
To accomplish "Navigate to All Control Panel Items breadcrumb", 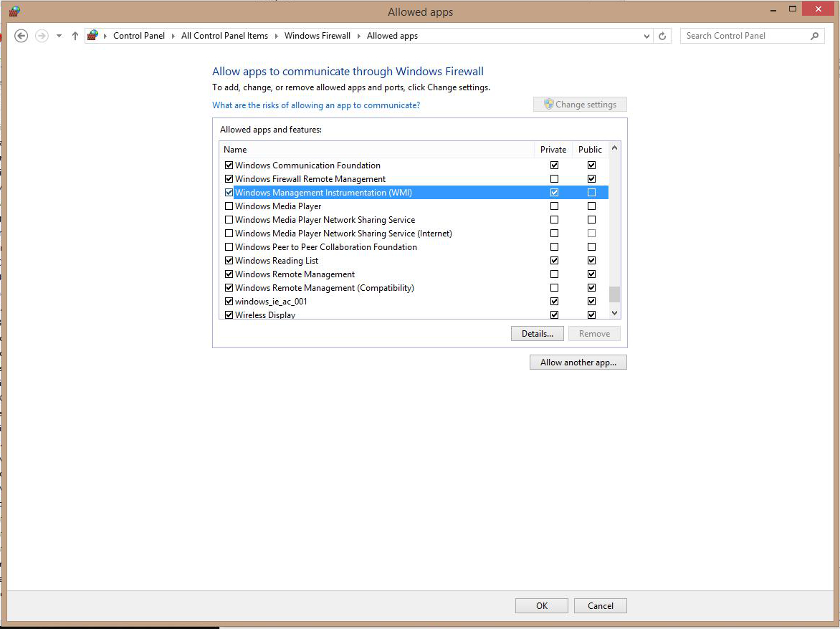I will tap(224, 36).
